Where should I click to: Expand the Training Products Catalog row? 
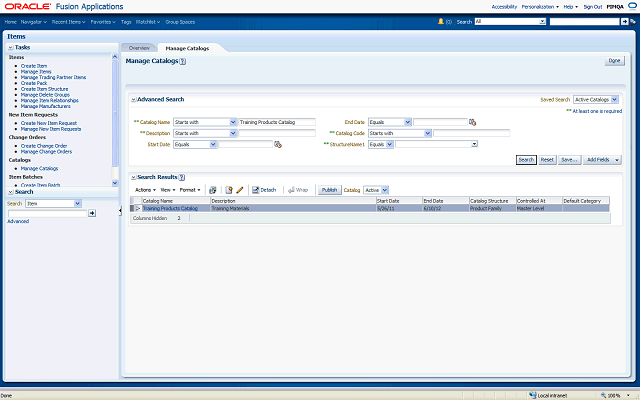pyautogui.click(x=138, y=208)
